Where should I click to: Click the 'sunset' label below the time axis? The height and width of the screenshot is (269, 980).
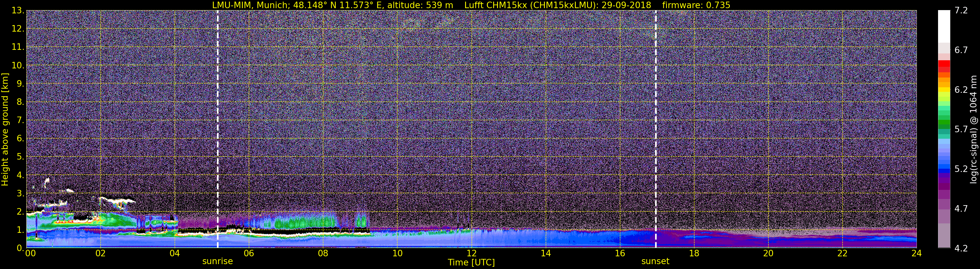pos(655,262)
